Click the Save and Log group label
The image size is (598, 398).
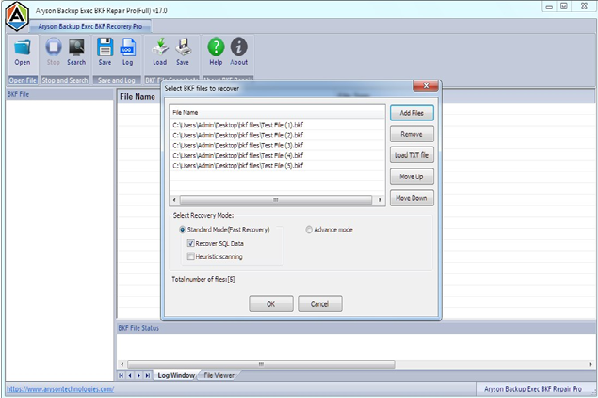click(x=117, y=80)
